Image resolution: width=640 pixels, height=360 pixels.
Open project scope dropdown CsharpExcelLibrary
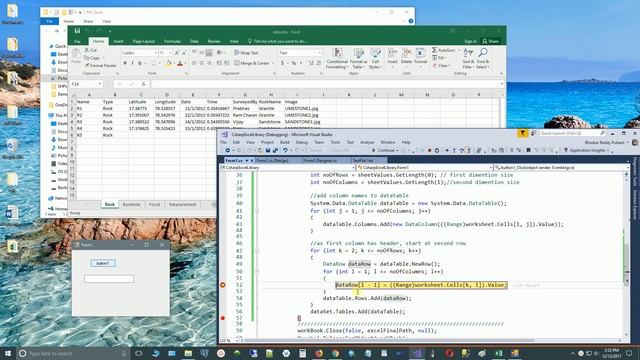click(287, 167)
